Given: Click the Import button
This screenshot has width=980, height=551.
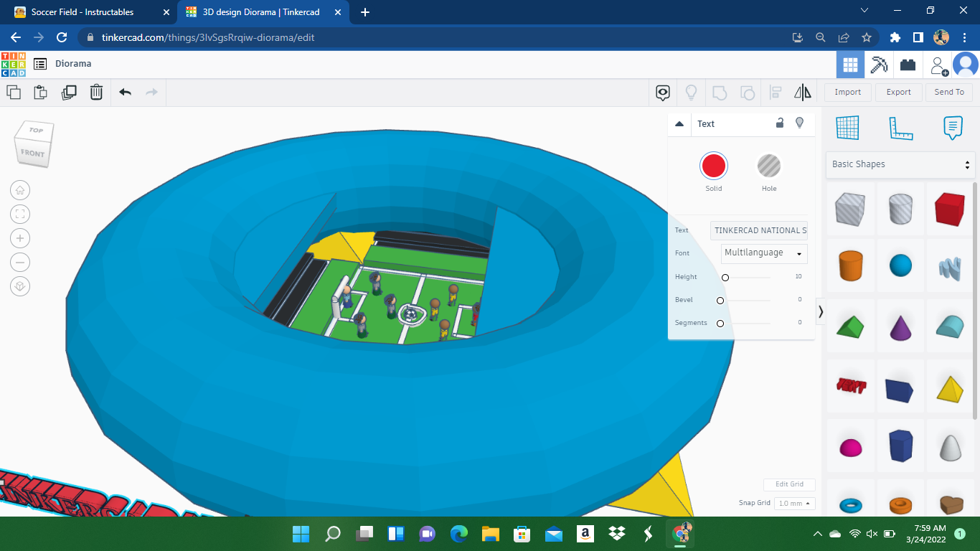Looking at the screenshot, I should click(848, 92).
